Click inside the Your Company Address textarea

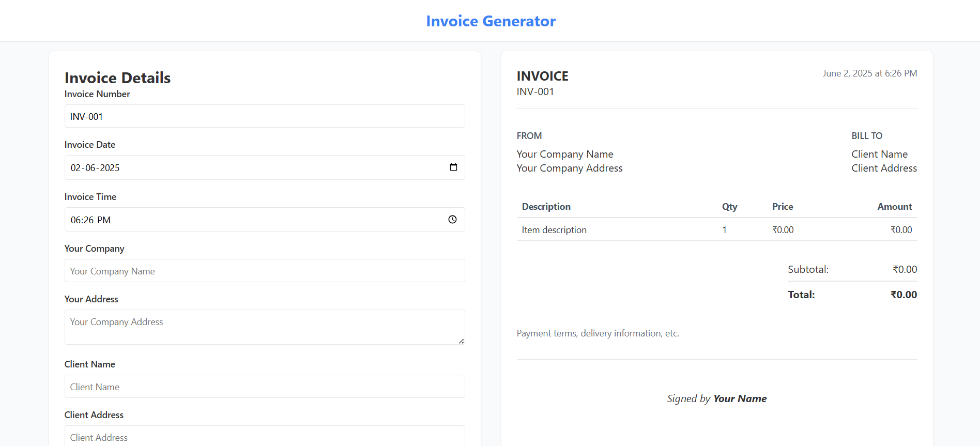click(x=264, y=327)
